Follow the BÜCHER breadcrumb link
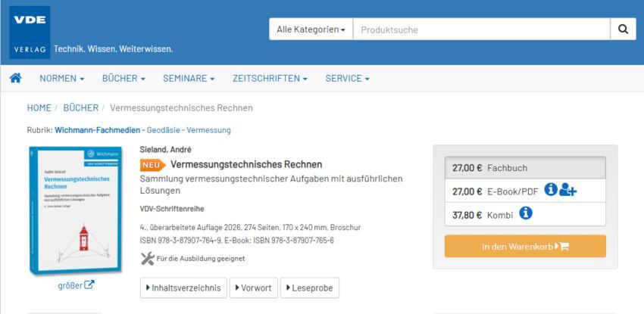 (81, 107)
